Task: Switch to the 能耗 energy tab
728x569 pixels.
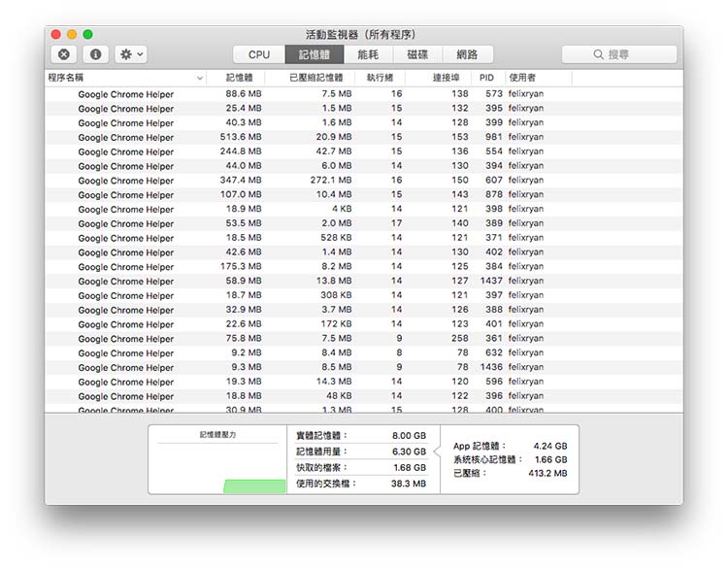Action: pos(368,54)
